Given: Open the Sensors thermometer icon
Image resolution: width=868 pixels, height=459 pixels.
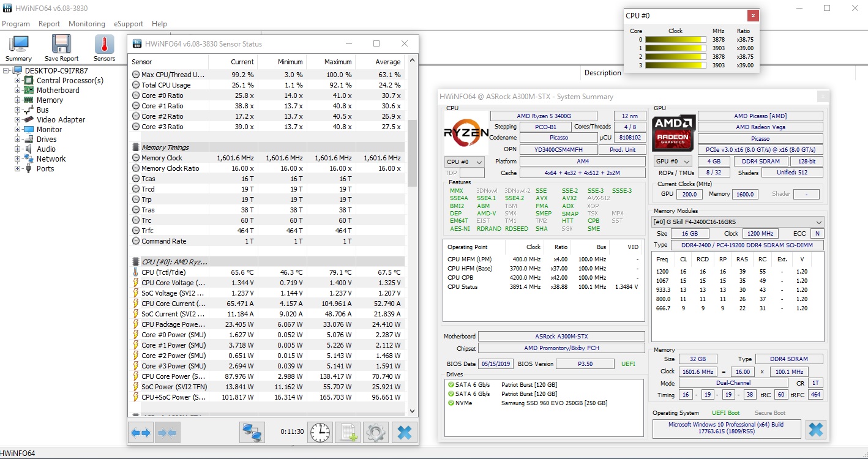Looking at the screenshot, I should click(x=104, y=48).
